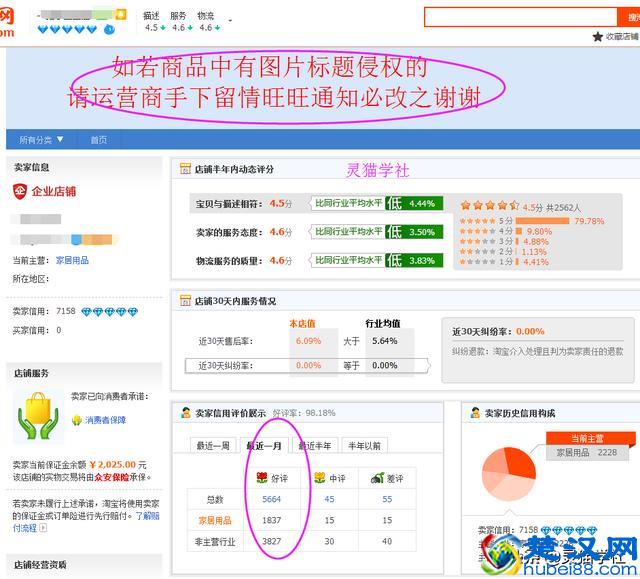Click the total negative reviews 55
The image size is (640, 579).
pyautogui.click(x=387, y=499)
